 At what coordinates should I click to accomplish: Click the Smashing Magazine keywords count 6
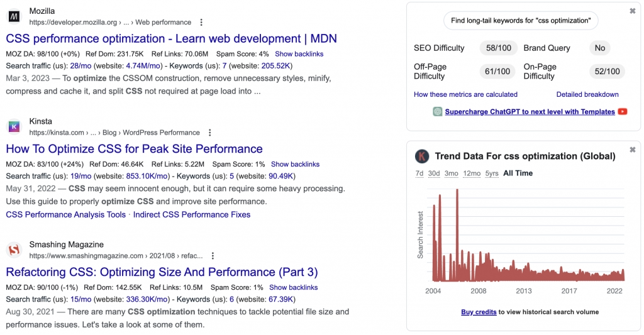pyautogui.click(x=231, y=299)
